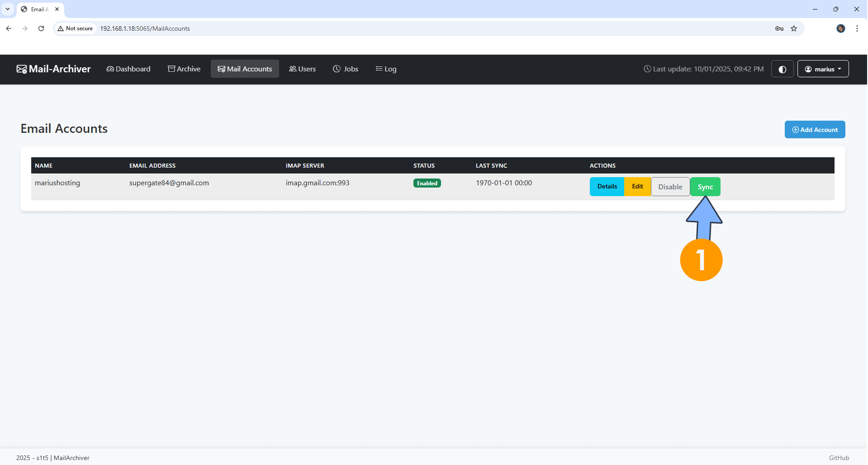868x465 pixels.
Task: Toggle dark/light theme button
Action: coord(782,69)
